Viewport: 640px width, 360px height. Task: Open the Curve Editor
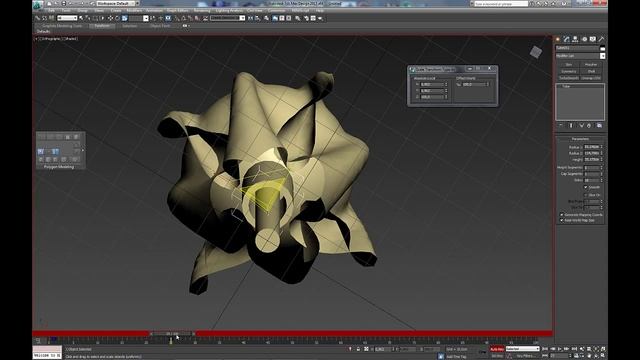click(282, 18)
